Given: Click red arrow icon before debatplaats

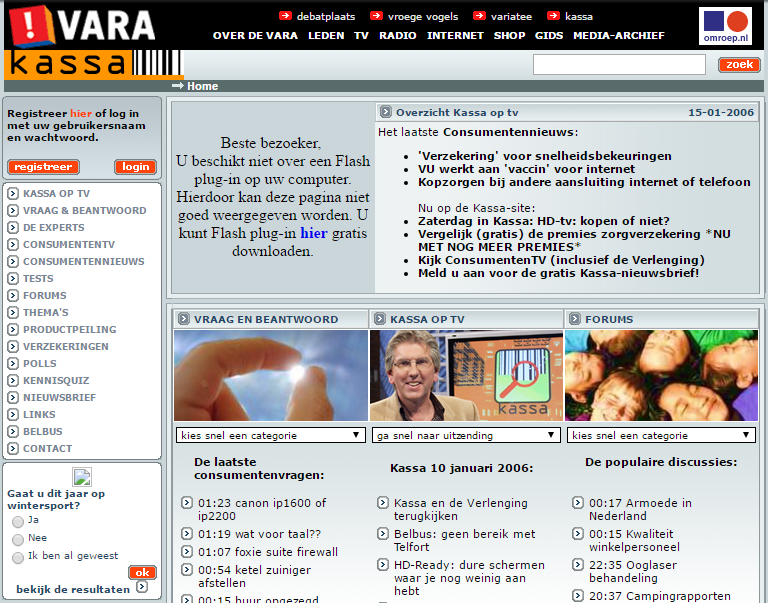Looking at the screenshot, I should [x=285, y=16].
